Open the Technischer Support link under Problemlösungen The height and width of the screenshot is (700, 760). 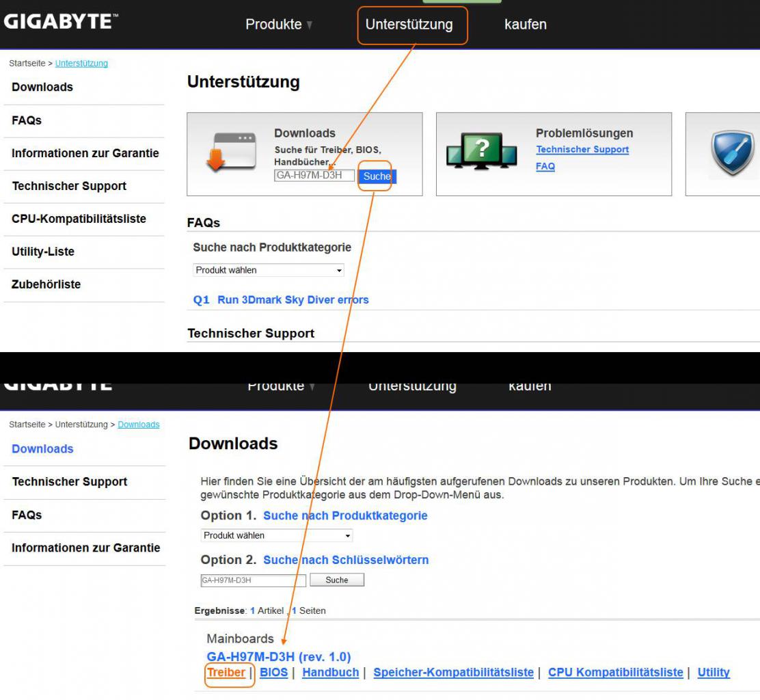click(582, 149)
